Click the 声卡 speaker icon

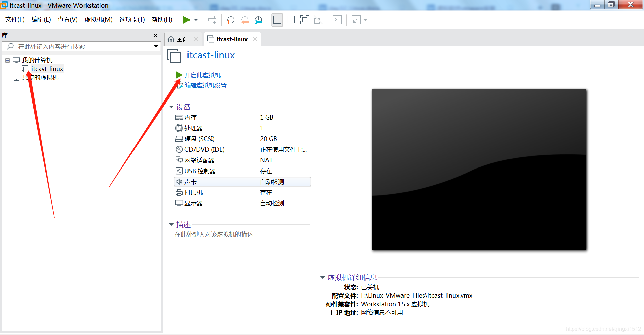point(179,182)
